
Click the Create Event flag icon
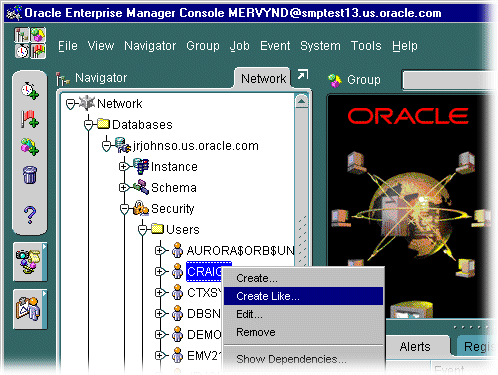coord(30,119)
